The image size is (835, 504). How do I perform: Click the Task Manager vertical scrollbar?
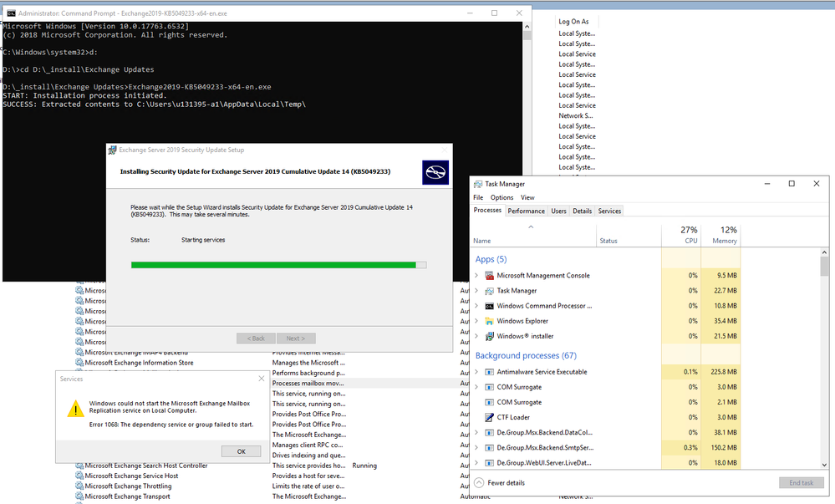(824, 358)
